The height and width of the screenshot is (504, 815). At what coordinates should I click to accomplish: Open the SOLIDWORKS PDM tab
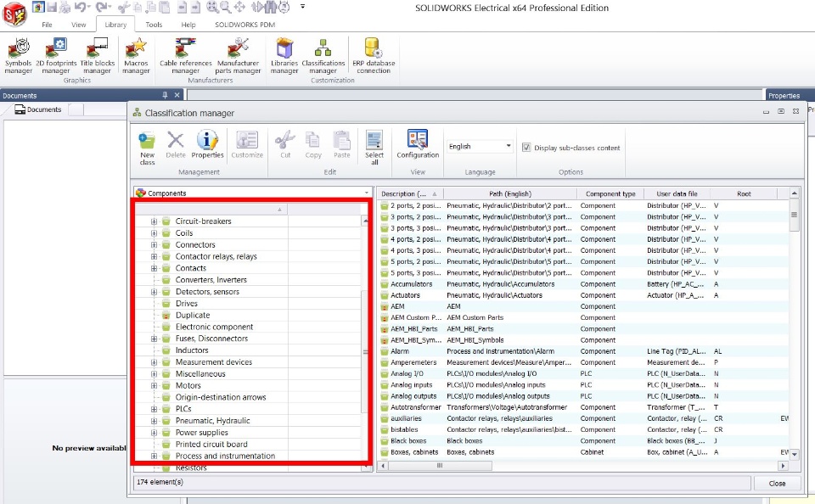(x=244, y=25)
